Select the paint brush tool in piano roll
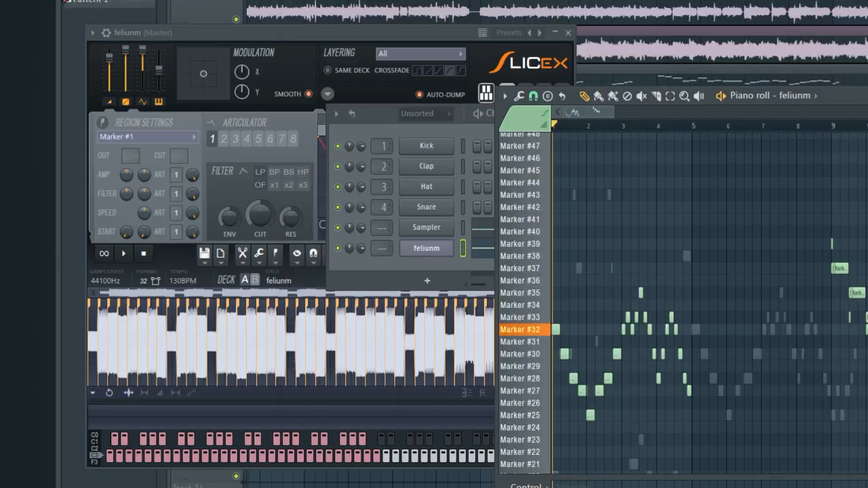The image size is (868, 488). 598,96
